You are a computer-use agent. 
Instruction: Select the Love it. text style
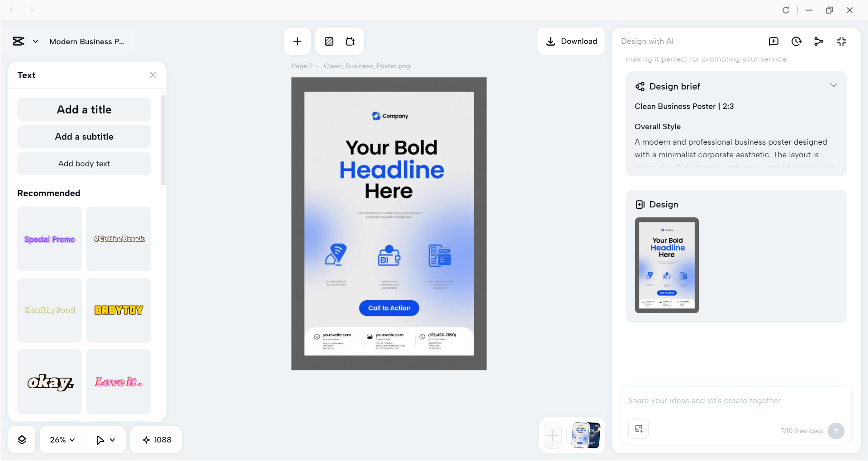pyautogui.click(x=119, y=381)
